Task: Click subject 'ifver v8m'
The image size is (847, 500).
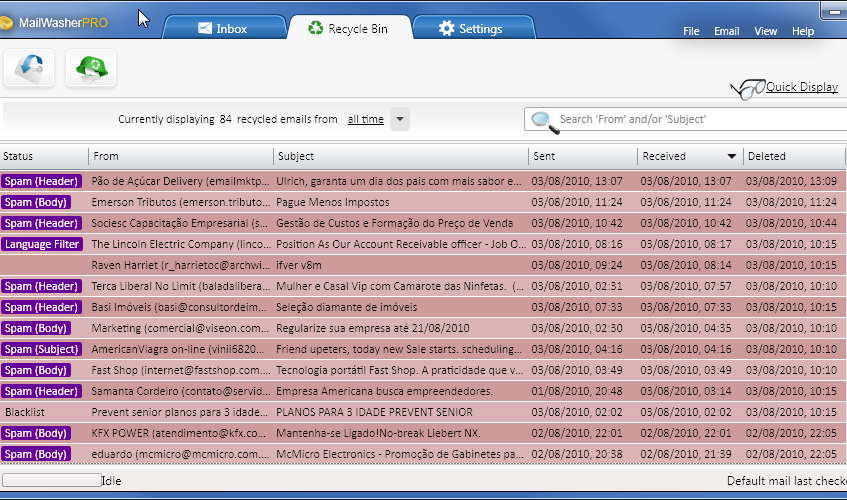Action: click(x=299, y=265)
